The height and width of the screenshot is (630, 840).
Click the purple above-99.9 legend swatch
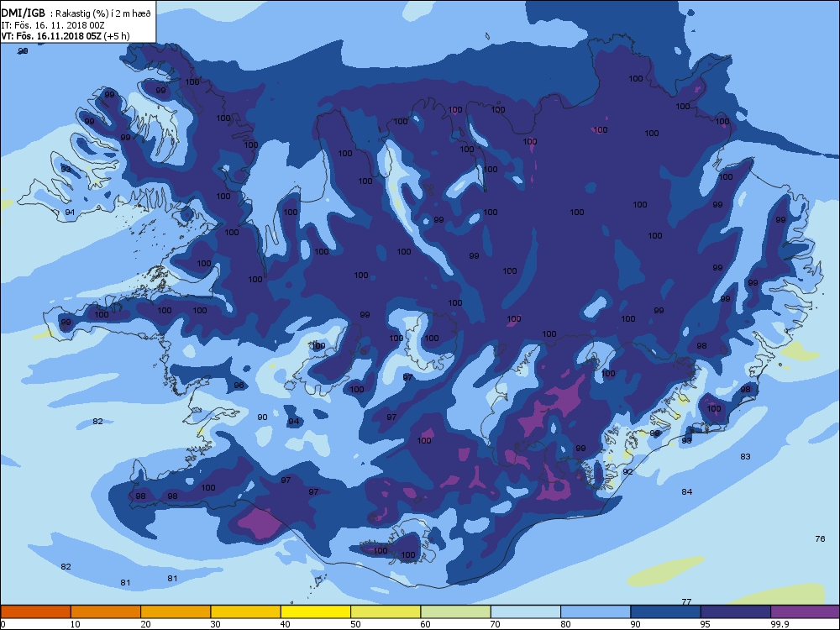[x=806, y=612]
